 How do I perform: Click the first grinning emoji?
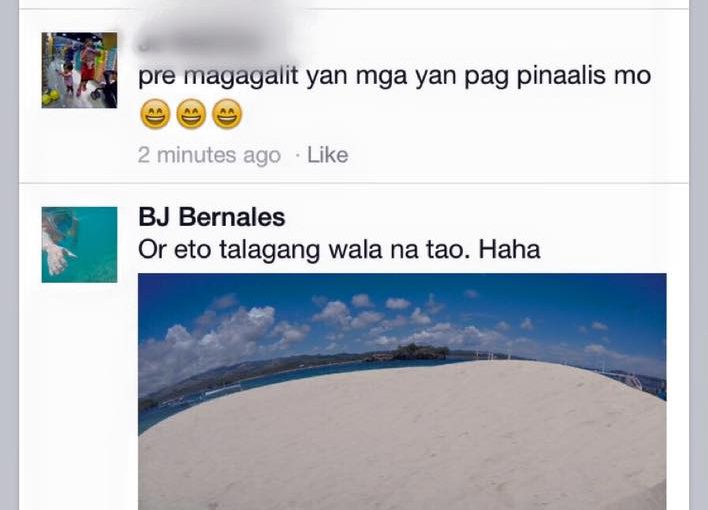tap(155, 114)
